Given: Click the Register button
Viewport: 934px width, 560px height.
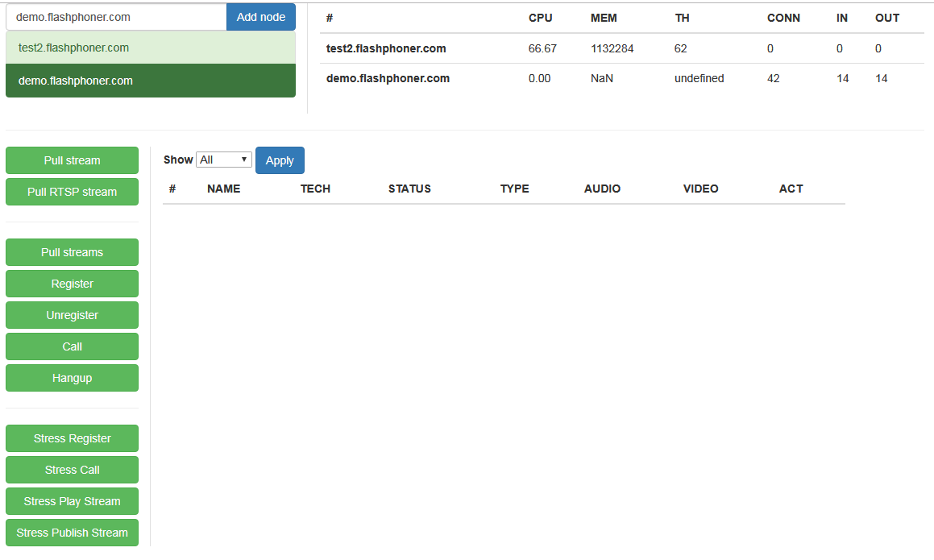Looking at the screenshot, I should point(72,284).
